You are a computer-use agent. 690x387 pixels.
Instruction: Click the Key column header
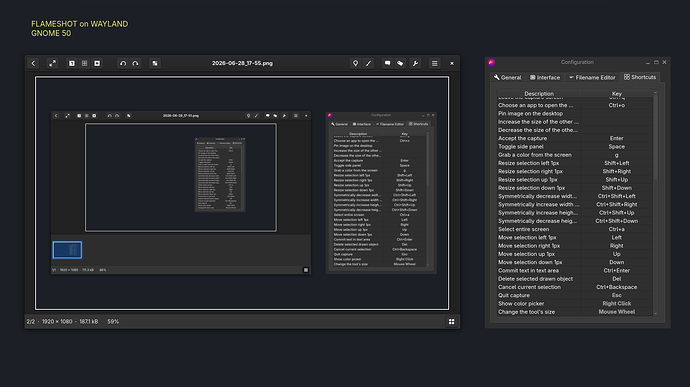pos(617,93)
